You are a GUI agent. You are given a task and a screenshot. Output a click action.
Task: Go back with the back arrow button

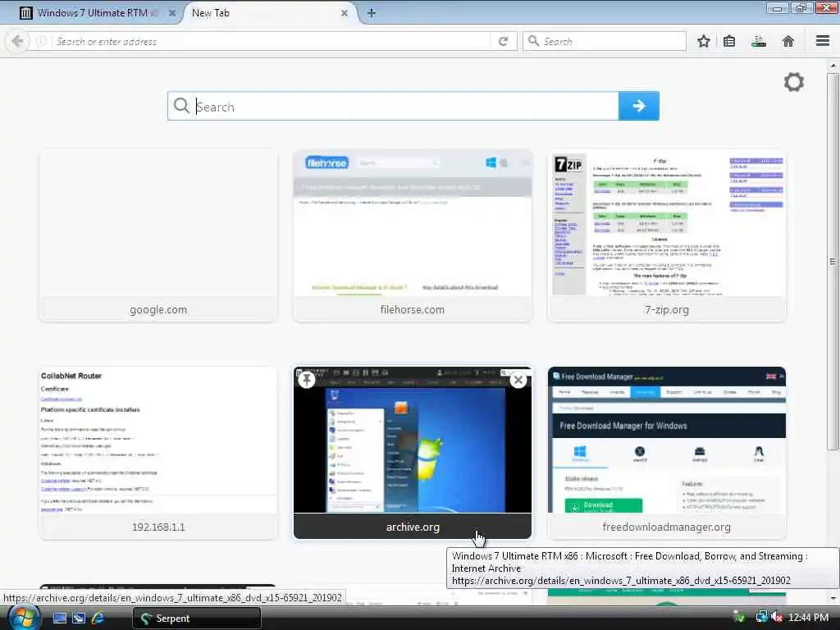point(16,41)
